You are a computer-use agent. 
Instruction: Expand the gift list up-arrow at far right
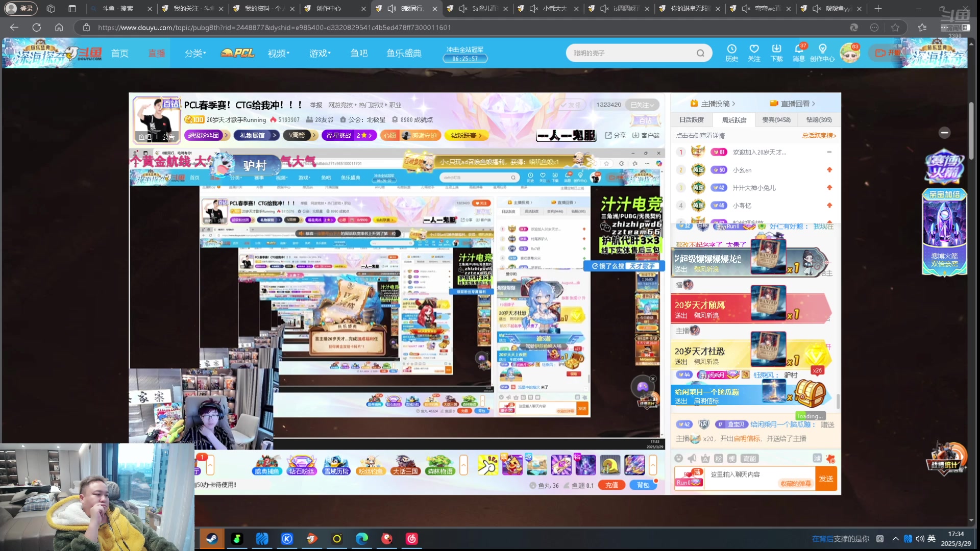653,465
